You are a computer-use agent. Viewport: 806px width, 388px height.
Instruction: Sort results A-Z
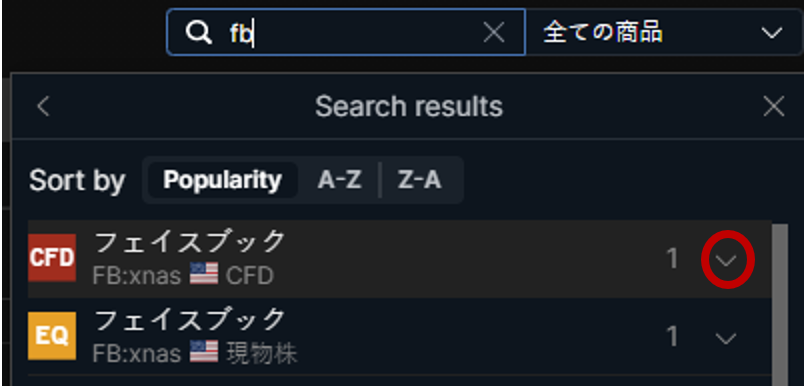pos(339,180)
